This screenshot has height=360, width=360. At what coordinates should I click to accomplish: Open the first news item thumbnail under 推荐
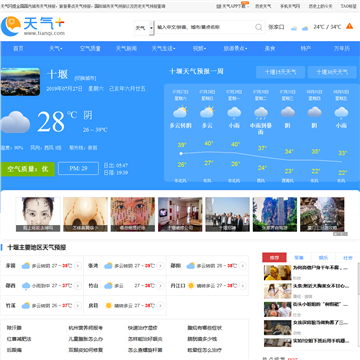pyautogui.click(x=277, y=273)
